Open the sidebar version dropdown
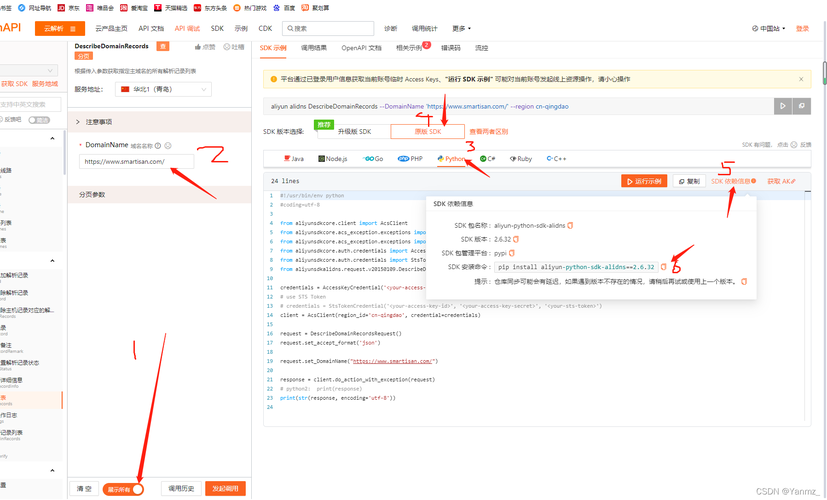 tap(28, 70)
